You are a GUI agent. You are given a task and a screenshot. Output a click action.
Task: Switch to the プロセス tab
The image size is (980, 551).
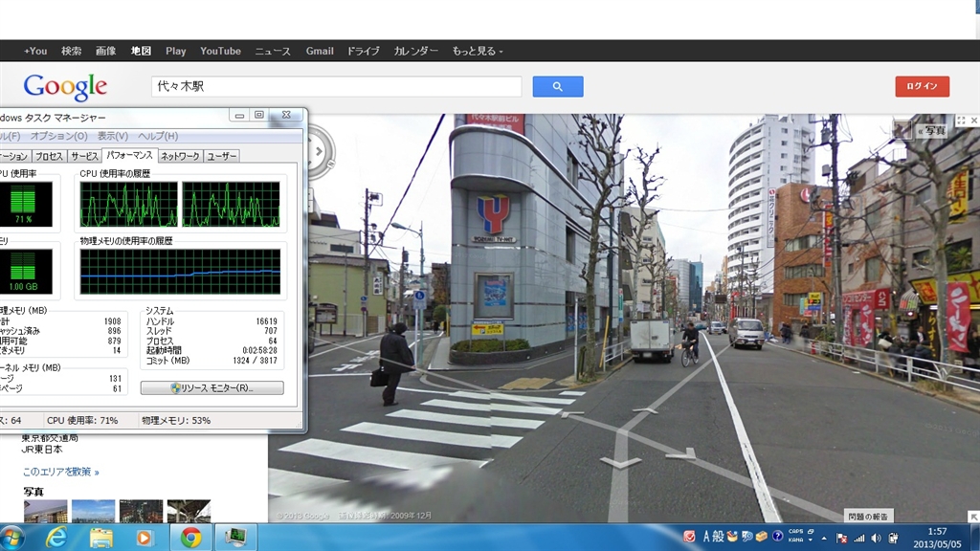pos(49,156)
